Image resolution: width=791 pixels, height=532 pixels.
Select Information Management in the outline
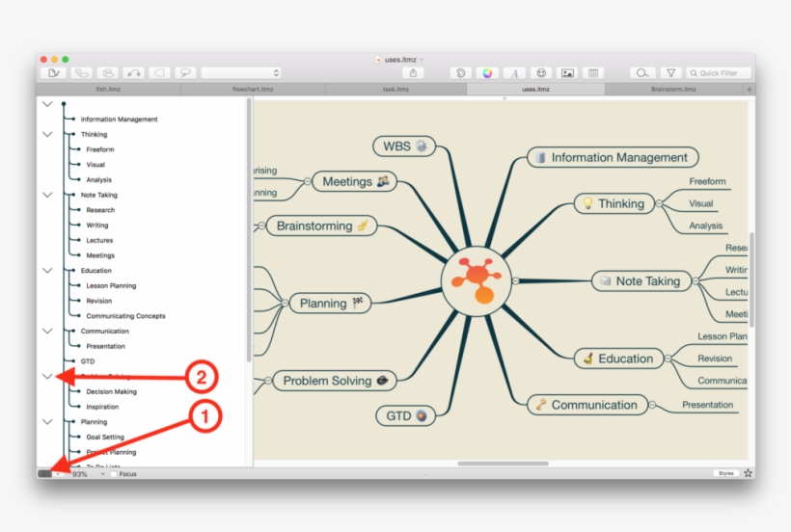coord(119,120)
